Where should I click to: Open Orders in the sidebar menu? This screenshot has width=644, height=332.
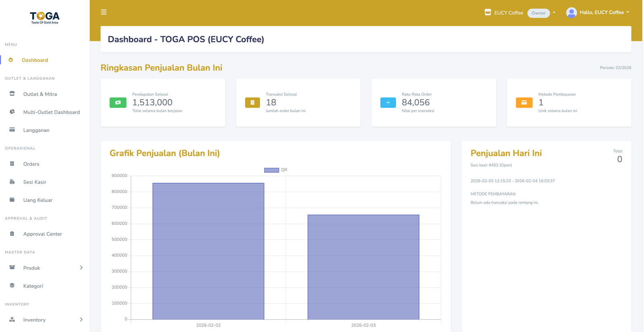tap(31, 164)
